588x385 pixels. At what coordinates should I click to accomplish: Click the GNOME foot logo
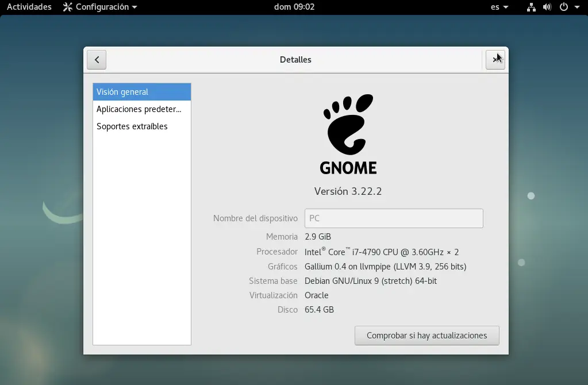[348, 134]
